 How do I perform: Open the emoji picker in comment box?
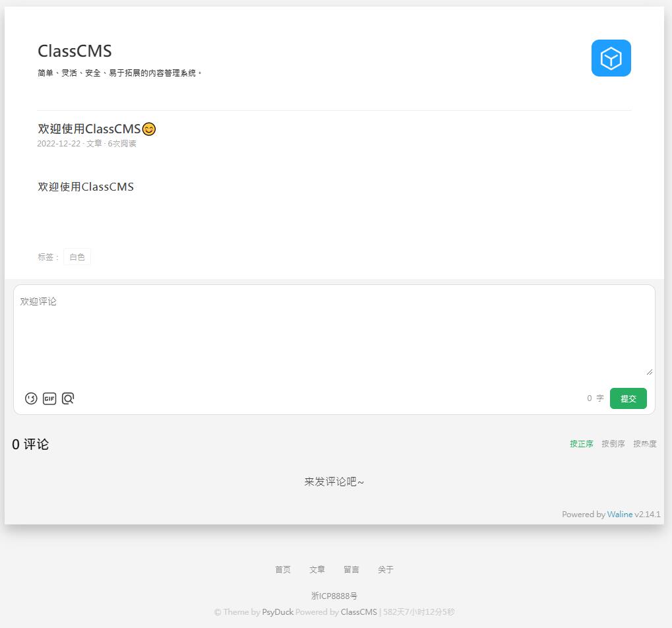[31, 398]
